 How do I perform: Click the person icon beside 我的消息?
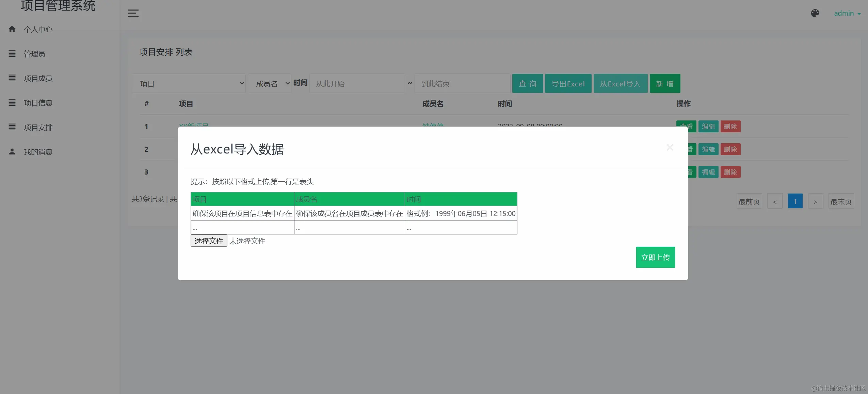pyautogui.click(x=12, y=152)
